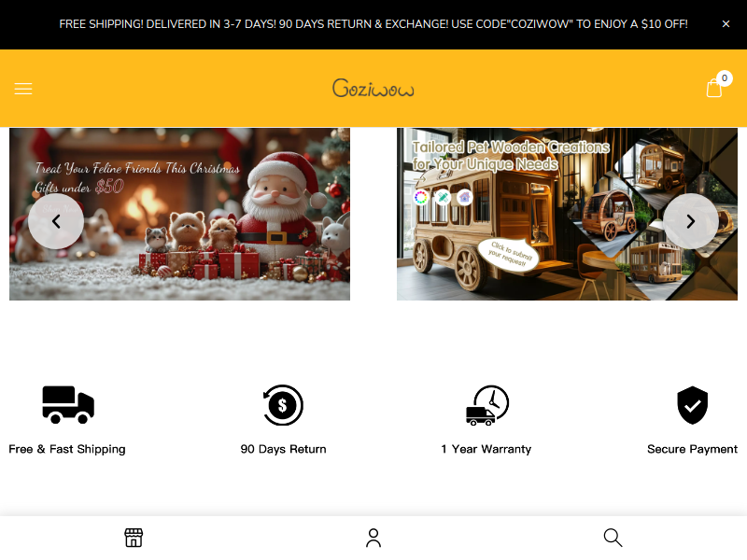The width and height of the screenshot is (747, 560).
Task: Advance to next banner slide
Action: (x=691, y=221)
